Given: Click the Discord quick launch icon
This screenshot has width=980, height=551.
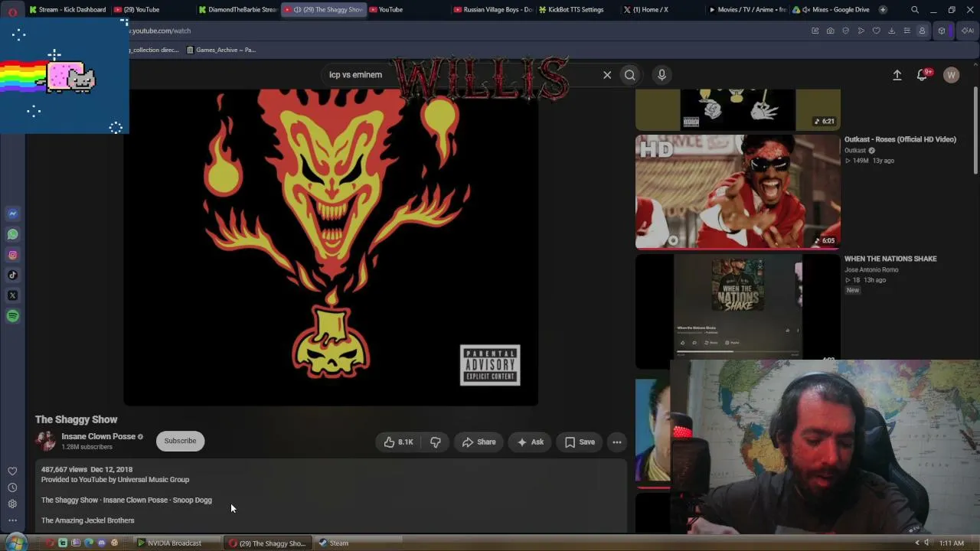Looking at the screenshot, I should [x=101, y=543].
